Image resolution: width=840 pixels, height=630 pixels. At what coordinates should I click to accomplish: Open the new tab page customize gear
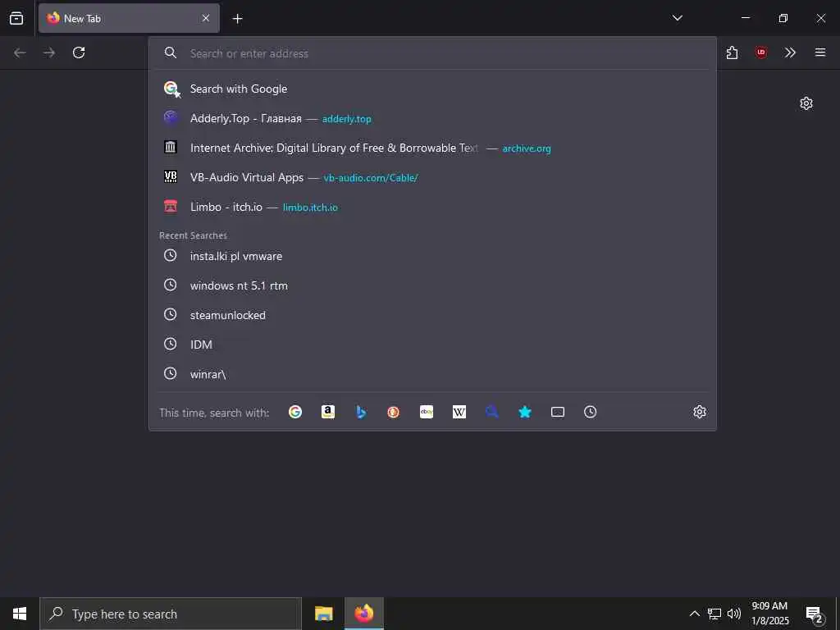click(806, 103)
